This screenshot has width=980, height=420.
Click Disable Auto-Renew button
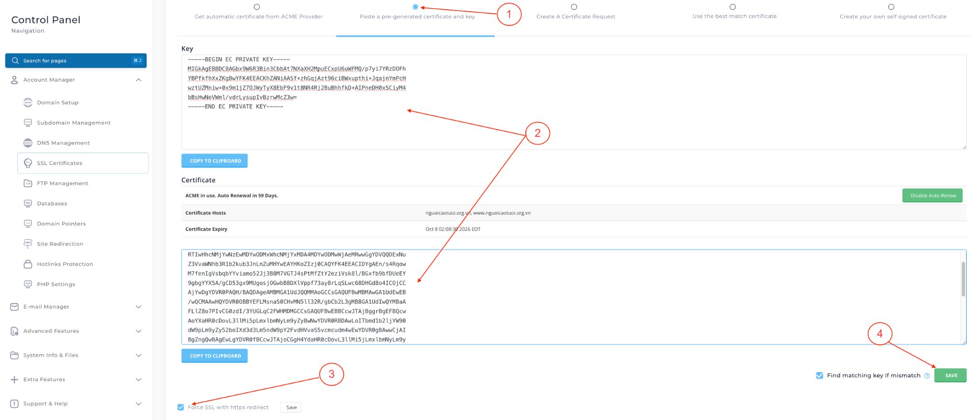933,195
